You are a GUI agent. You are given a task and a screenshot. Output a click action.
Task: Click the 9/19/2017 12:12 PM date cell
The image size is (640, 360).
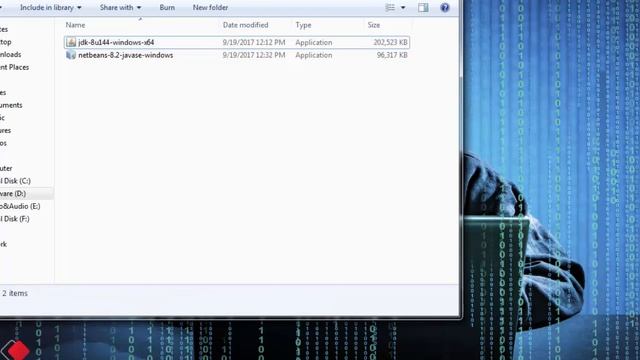pyautogui.click(x=254, y=42)
